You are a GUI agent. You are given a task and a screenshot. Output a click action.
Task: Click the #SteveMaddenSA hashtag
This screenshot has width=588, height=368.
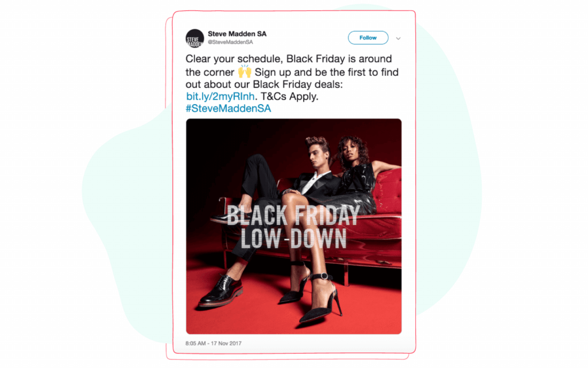[x=229, y=109]
